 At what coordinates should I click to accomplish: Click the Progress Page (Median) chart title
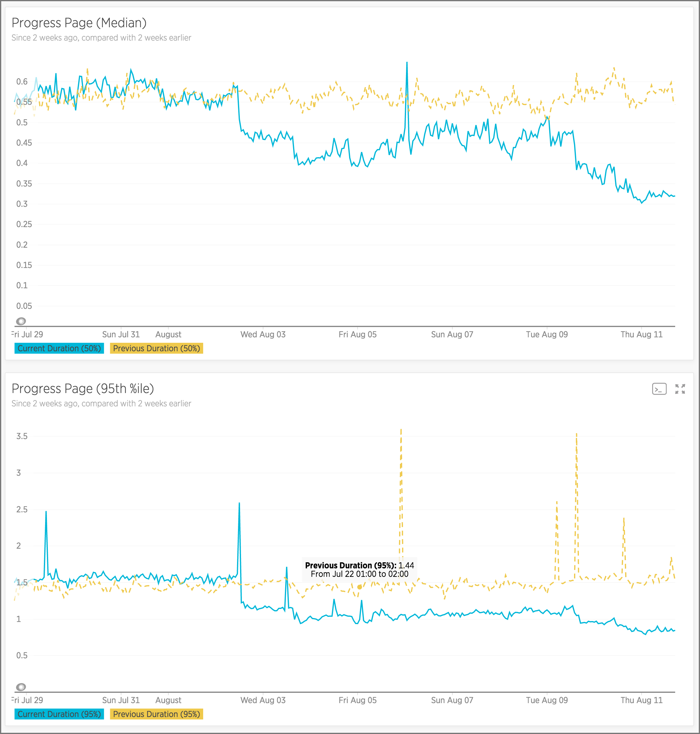tap(79, 23)
